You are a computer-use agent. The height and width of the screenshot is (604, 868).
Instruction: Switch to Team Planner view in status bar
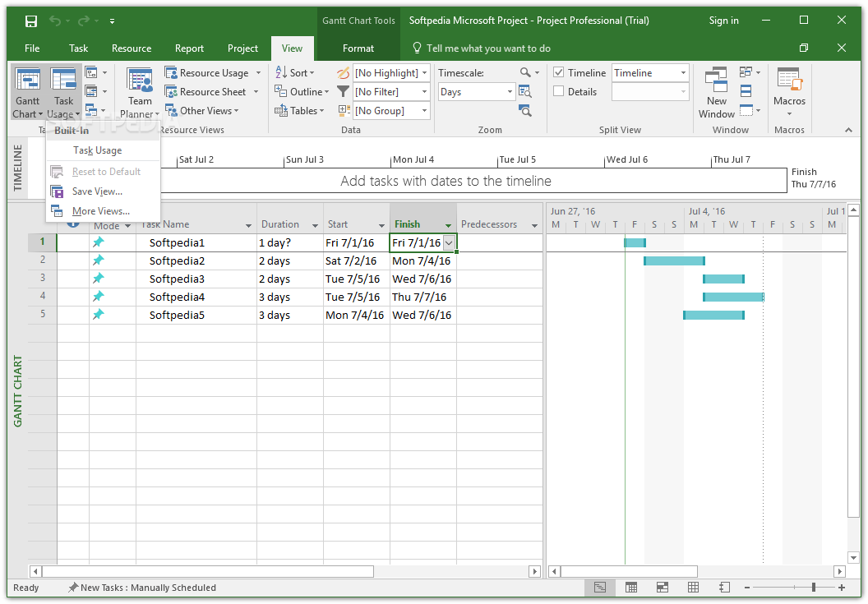point(662,588)
